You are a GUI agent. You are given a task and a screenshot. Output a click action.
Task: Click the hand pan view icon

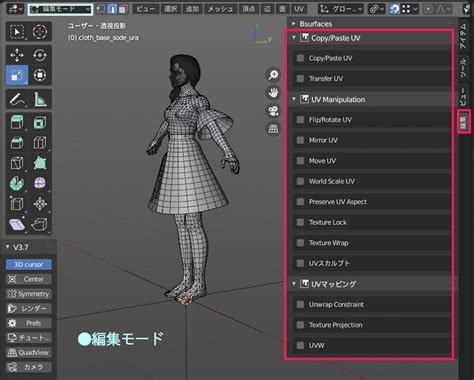pyautogui.click(x=273, y=93)
